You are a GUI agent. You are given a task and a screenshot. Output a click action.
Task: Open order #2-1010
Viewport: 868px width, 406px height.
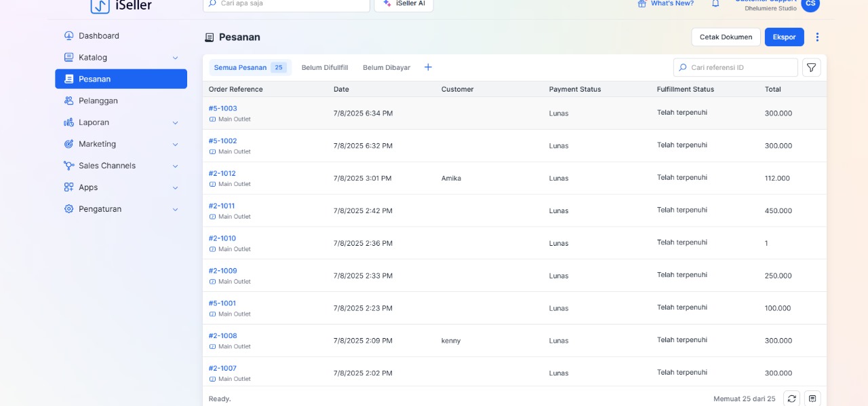click(x=222, y=239)
